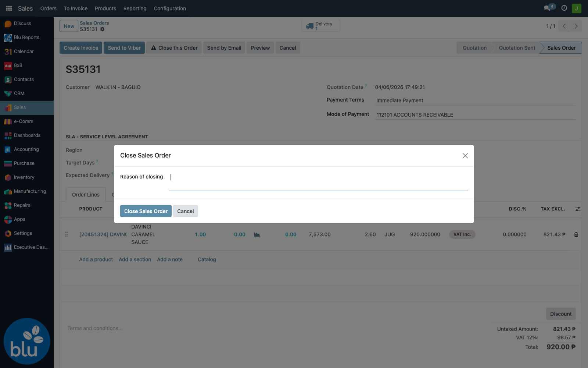
Task: Open Payment Terms dropdown field
Action: click(475, 100)
